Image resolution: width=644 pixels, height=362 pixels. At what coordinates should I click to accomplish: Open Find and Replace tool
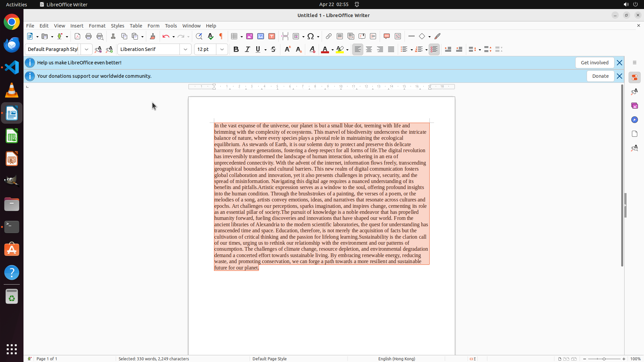(x=199, y=36)
